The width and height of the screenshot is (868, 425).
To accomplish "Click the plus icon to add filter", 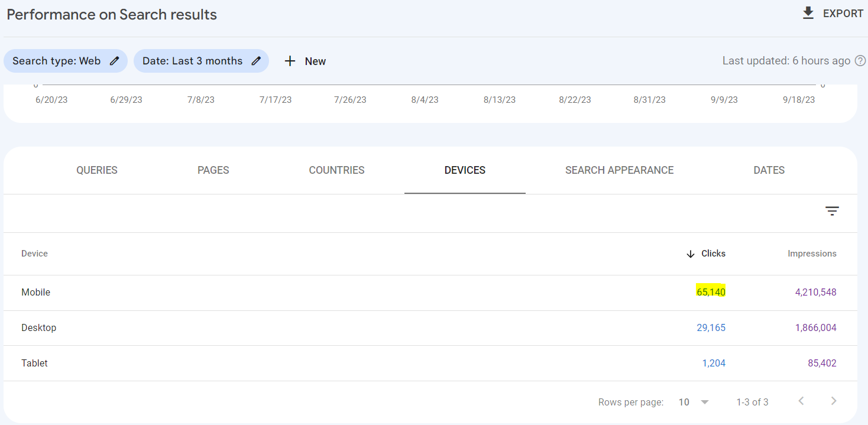I will [x=290, y=61].
